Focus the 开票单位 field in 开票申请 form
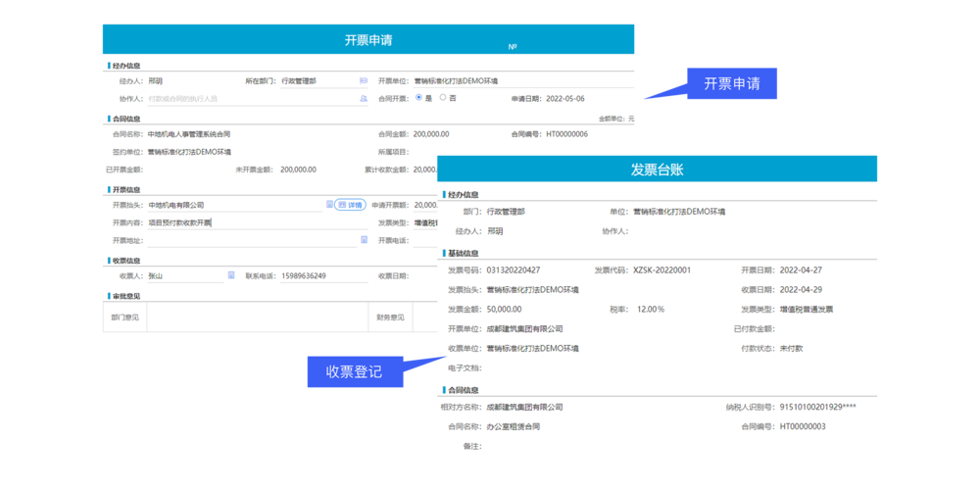The width and height of the screenshot is (980, 489). 523,81
